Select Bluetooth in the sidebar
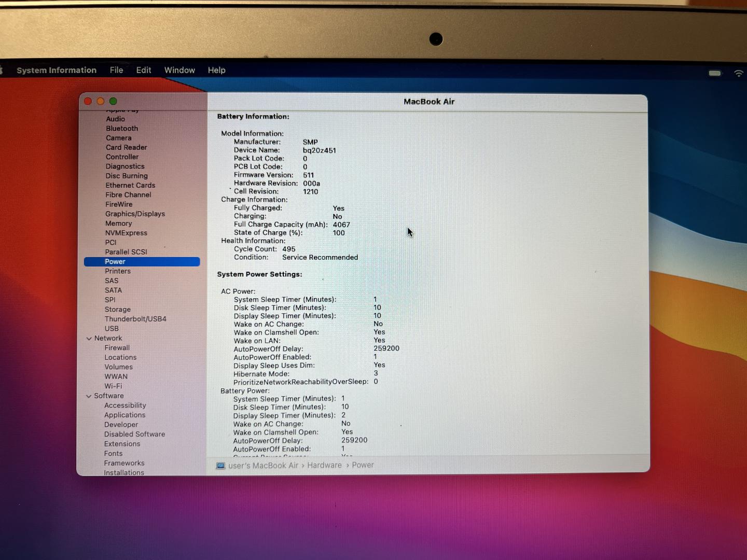This screenshot has width=747, height=560. (122, 129)
